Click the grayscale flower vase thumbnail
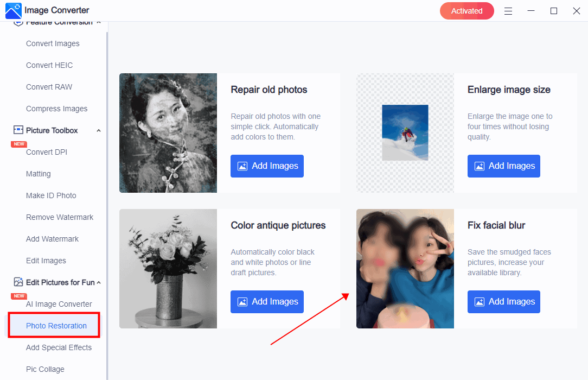 [168, 269]
